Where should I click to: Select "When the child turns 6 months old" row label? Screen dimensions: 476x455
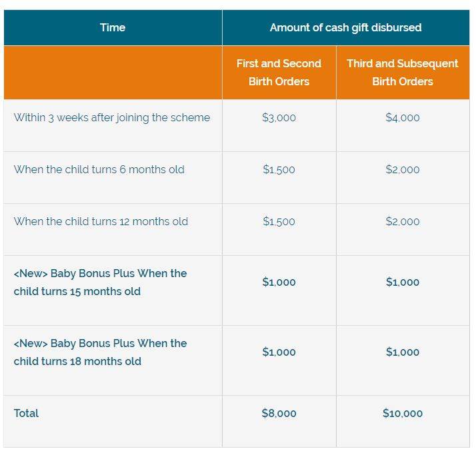tap(99, 169)
